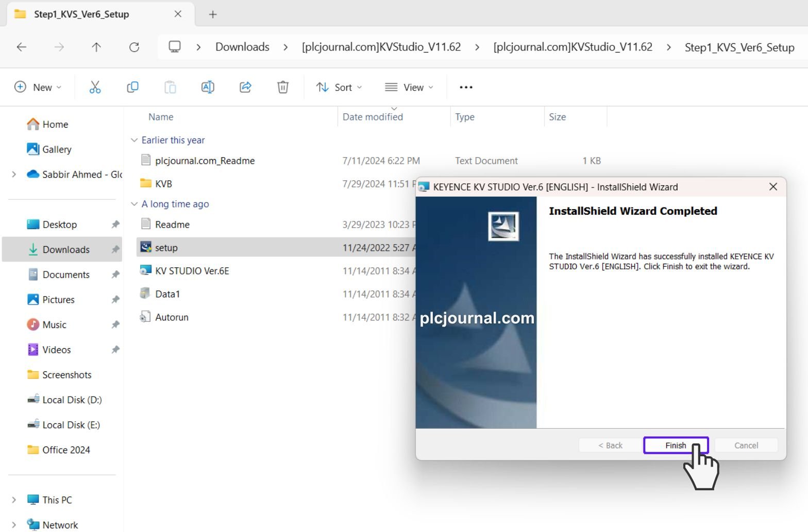Click the Cut scissors icon
The width and height of the screenshot is (808, 532).
(95, 87)
